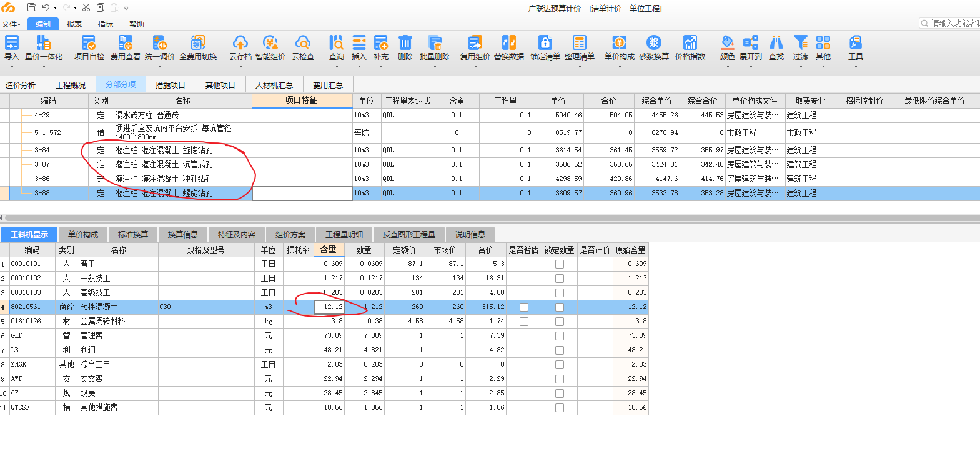Expand the 颜色 color dropdown arrow
Viewport: 980px width, 459px height.
[728, 66]
